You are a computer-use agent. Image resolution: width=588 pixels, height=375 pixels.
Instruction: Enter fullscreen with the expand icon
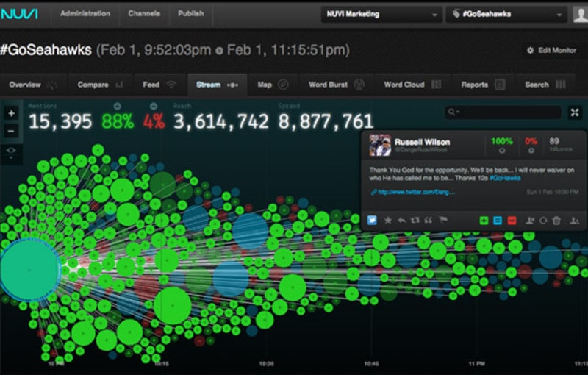575,112
